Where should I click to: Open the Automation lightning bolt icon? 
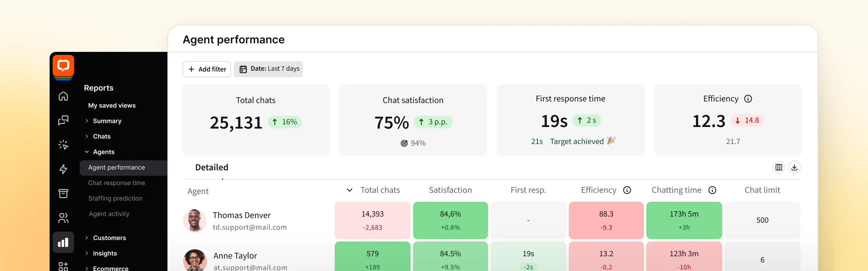pos(63,169)
